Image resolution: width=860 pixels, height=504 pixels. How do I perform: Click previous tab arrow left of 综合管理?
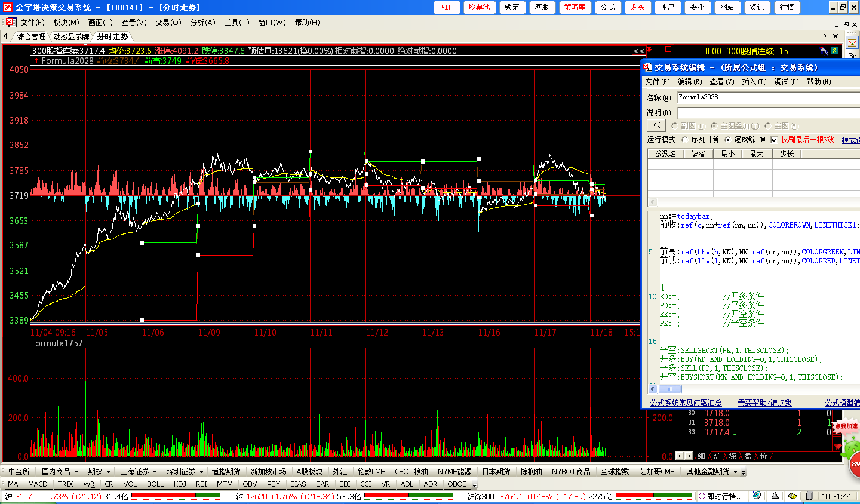click(5, 37)
